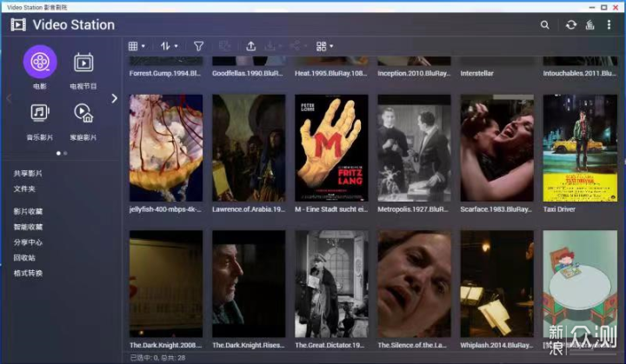Open the search icon in header

tap(544, 24)
